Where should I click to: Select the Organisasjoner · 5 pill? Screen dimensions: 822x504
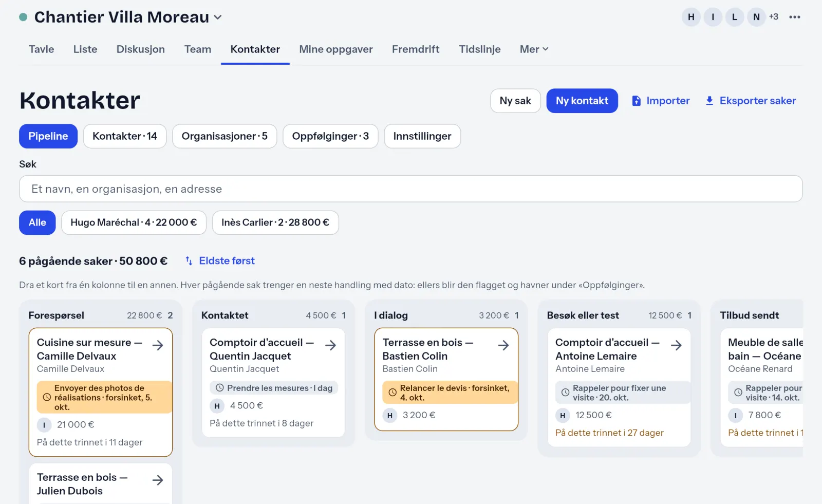click(x=225, y=136)
